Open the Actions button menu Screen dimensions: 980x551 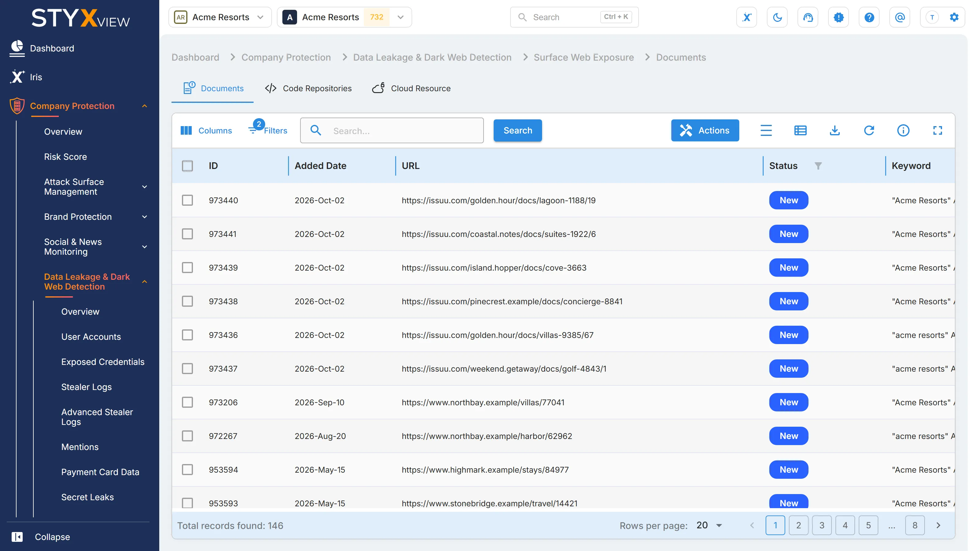pyautogui.click(x=705, y=130)
